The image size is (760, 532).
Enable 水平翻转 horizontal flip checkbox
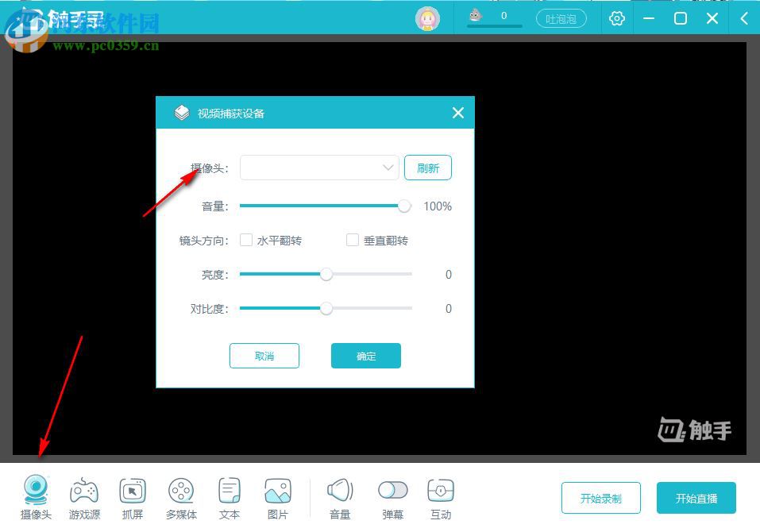click(x=246, y=240)
